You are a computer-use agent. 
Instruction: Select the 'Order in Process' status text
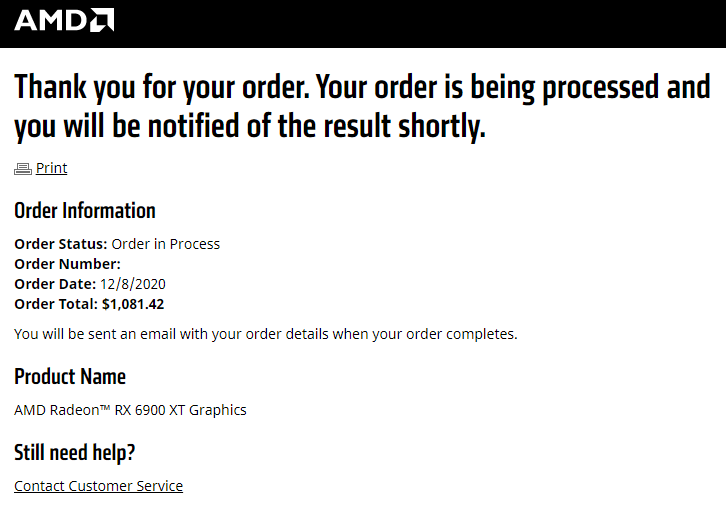pos(165,244)
